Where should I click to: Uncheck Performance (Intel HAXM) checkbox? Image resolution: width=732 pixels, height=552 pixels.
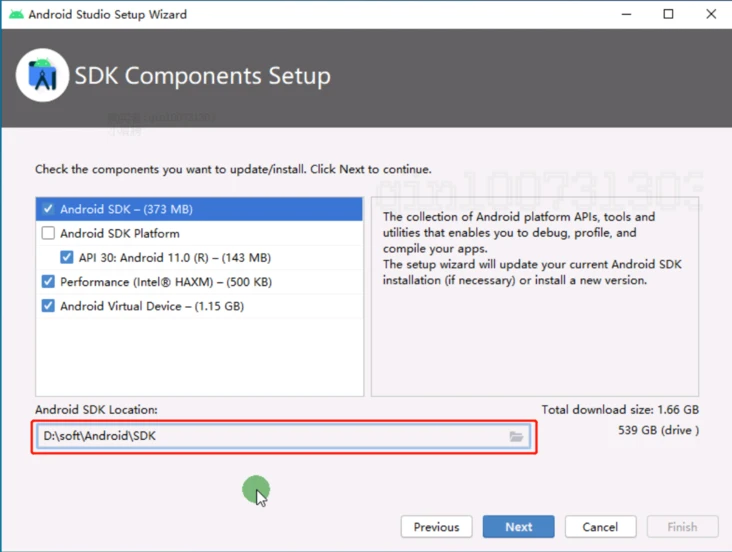click(48, 282)
